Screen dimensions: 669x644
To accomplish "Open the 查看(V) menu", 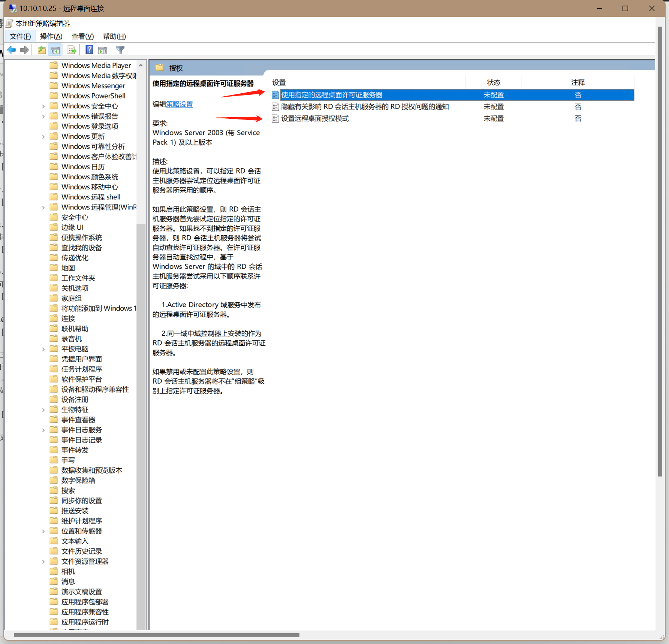I will click(82, 36).
